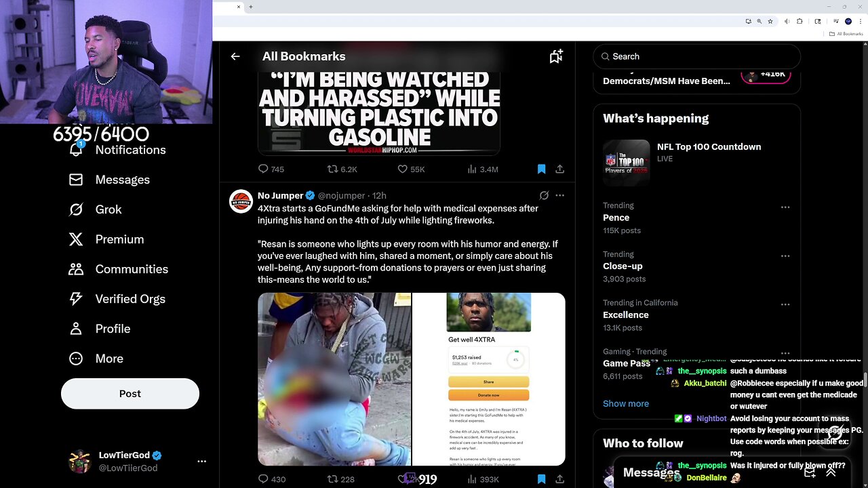Viewport: 868px width, 488px height.
Task: Open Chrome side panel search icon
Action: 818,22
